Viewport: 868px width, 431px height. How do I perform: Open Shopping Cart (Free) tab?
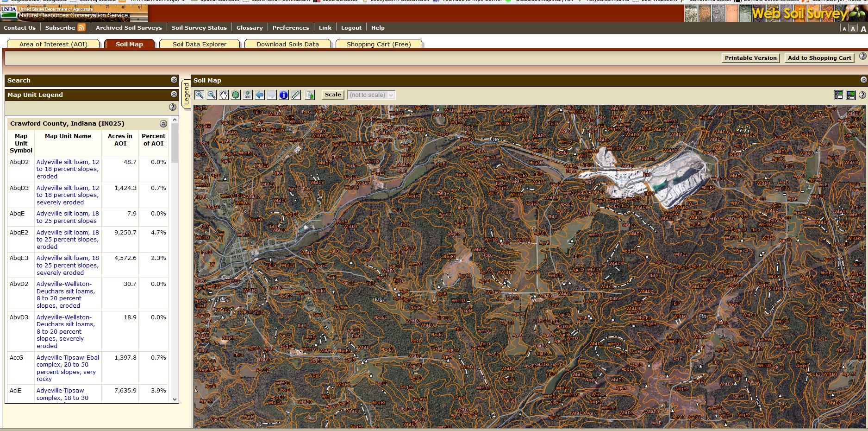[x=379, y=44]
